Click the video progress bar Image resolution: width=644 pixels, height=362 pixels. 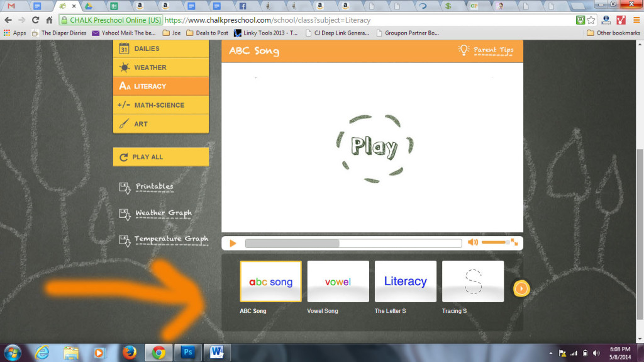353,243
